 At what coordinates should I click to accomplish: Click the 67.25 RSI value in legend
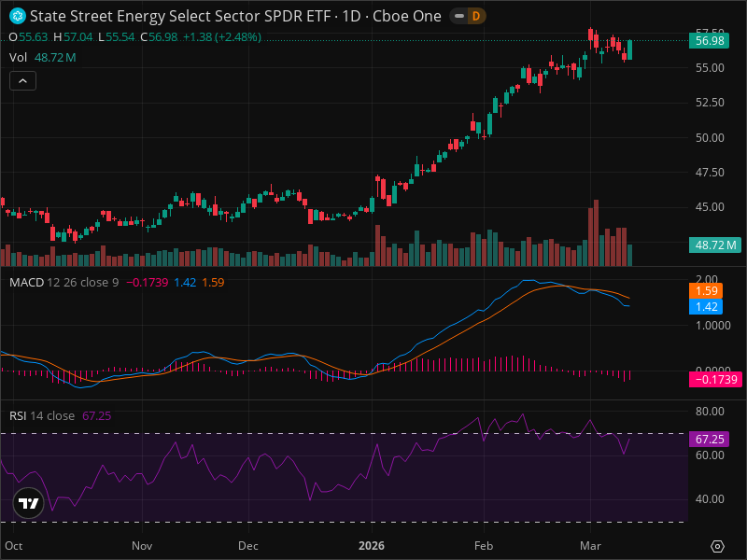tap(97, 415)
